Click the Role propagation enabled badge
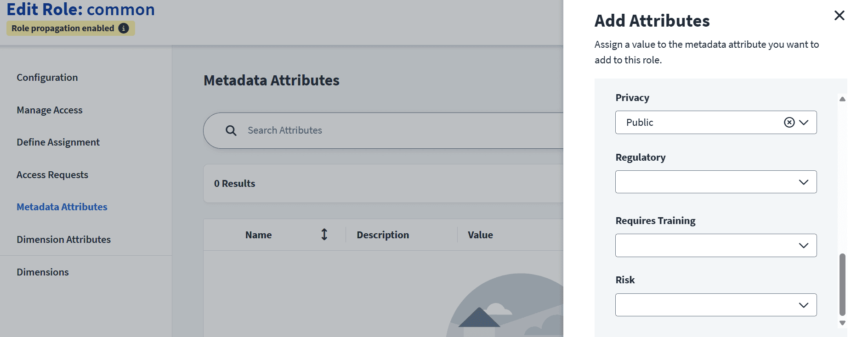This screenshot has width=868, height=337. coord(70,28)
